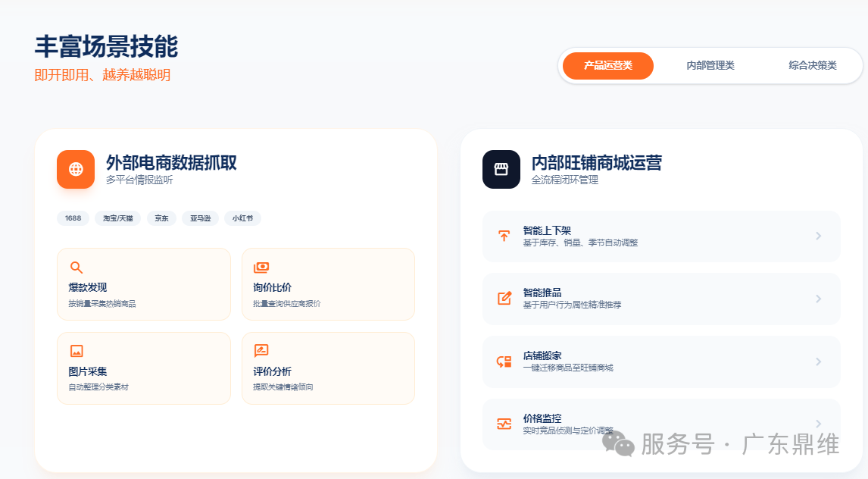Click the 即开即用、越养越聪明 subtitle
The height and width of the screenshot is (479, 868).
click(102, 75)
